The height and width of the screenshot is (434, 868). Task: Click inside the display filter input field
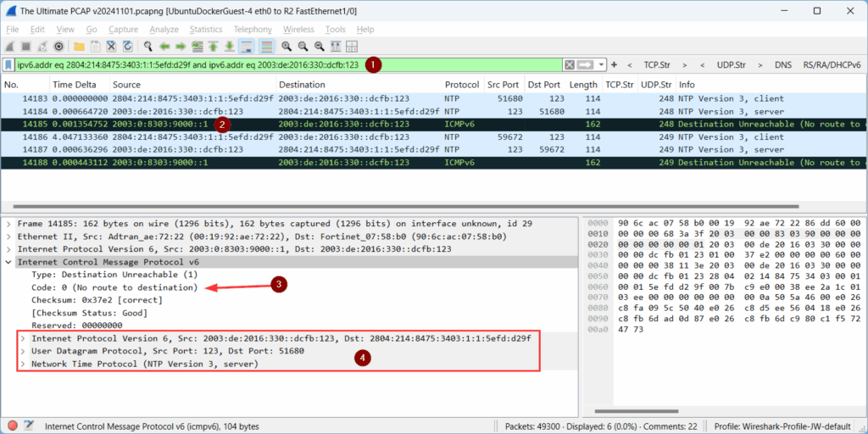point(288,64)
